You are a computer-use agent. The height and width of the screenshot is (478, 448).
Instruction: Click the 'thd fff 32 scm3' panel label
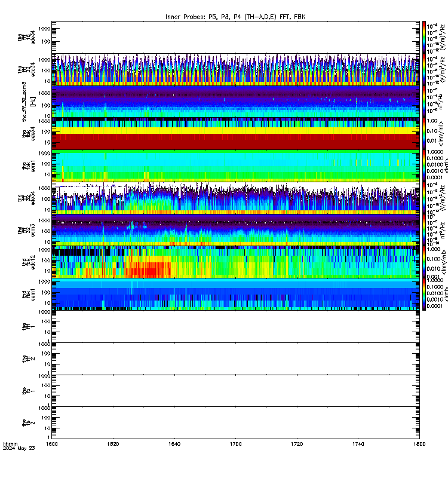(x=26, y=231)
